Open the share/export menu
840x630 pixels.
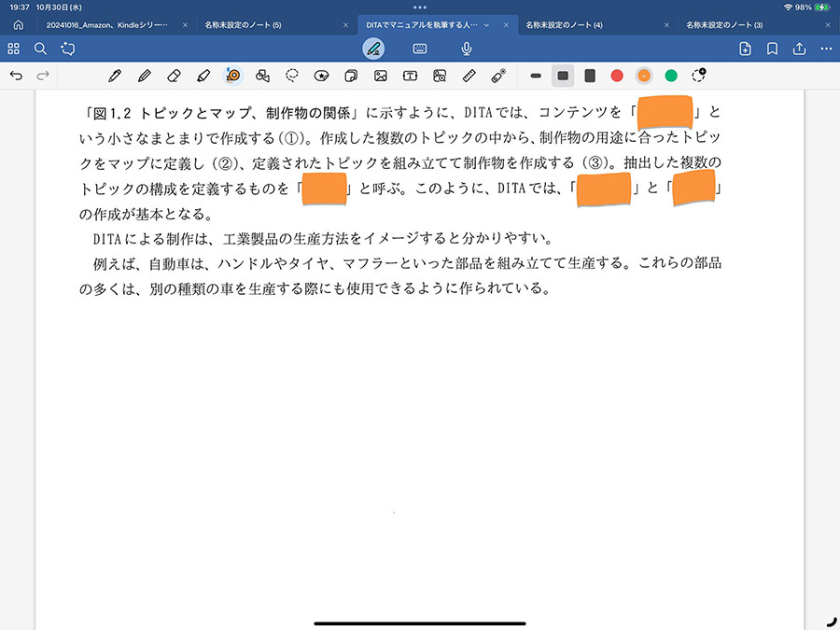[799, 49]
